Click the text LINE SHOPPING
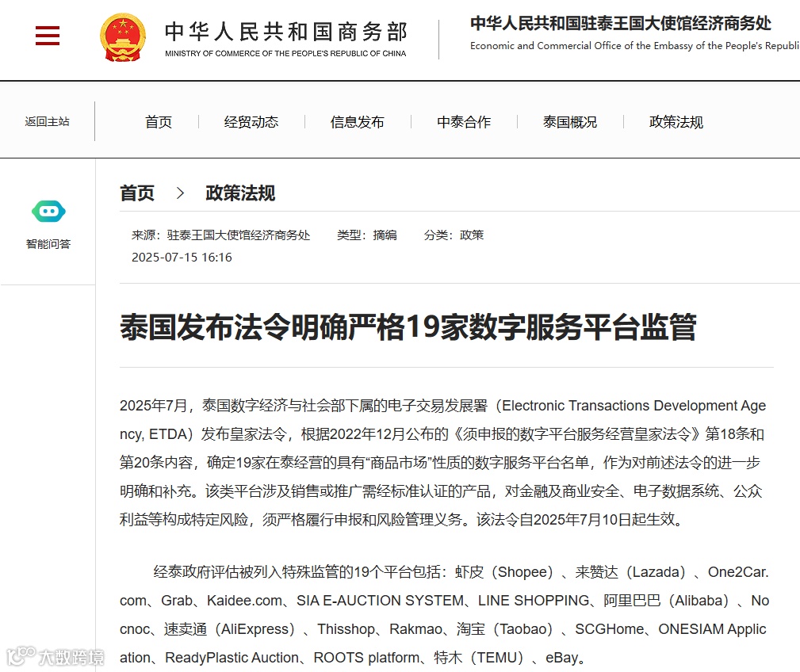 point(533,601)
